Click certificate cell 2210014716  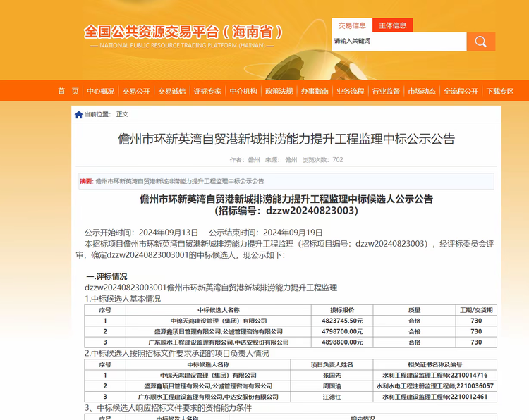tap(435, 376)
